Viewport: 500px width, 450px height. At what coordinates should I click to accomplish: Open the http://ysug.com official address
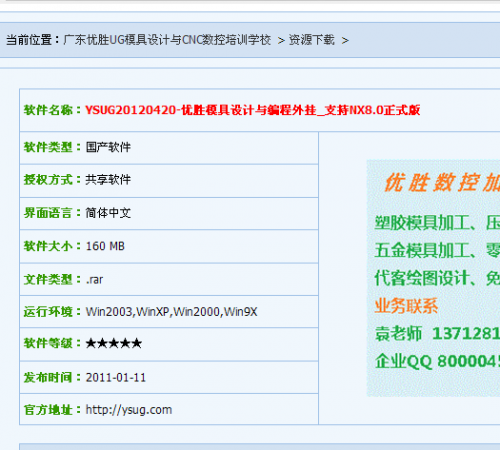pyautogui.click(x=129, y=410)
